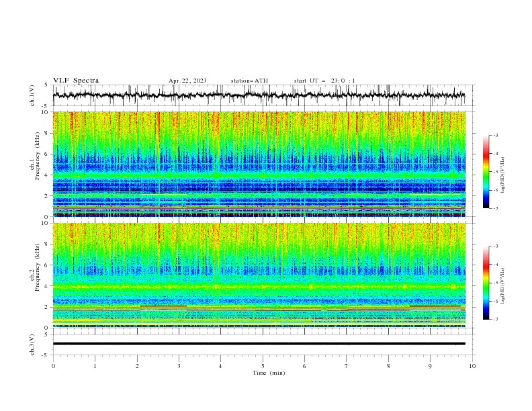Click the "ch.1(V)" axis label
The height and width of the screenshot is (411, 532).
(x=32, y=95)
